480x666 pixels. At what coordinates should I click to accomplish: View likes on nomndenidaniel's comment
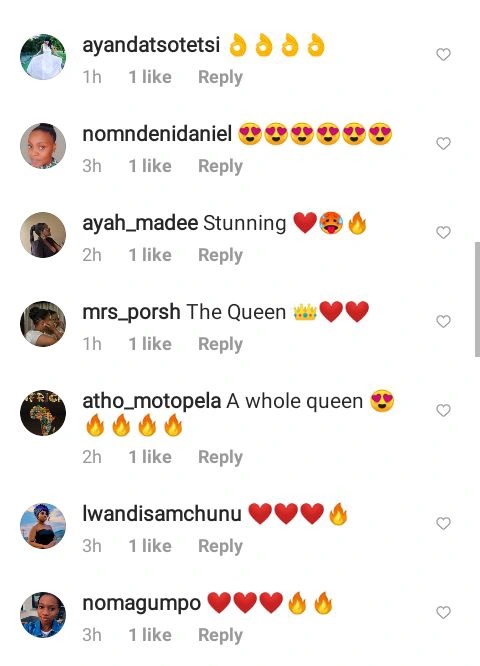click(x=150, y=166)
